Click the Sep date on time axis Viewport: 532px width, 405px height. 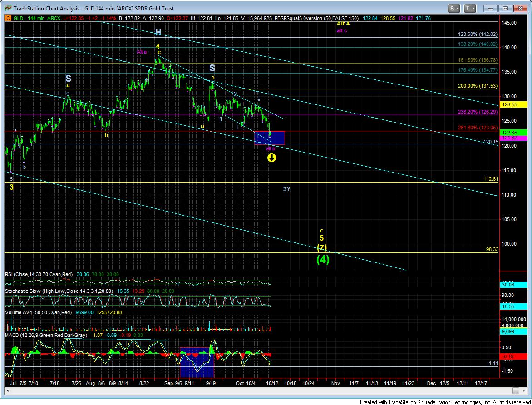(x=168, y=383)
